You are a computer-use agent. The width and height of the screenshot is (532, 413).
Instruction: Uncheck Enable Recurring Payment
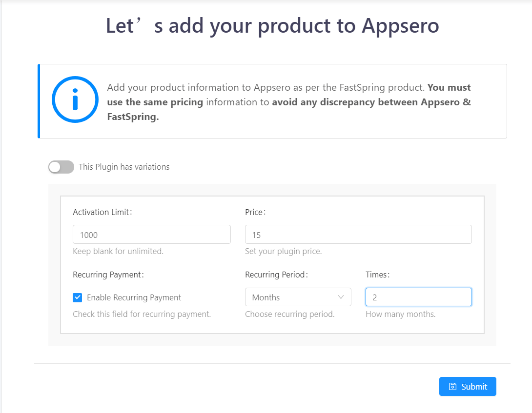coord(77,297)
